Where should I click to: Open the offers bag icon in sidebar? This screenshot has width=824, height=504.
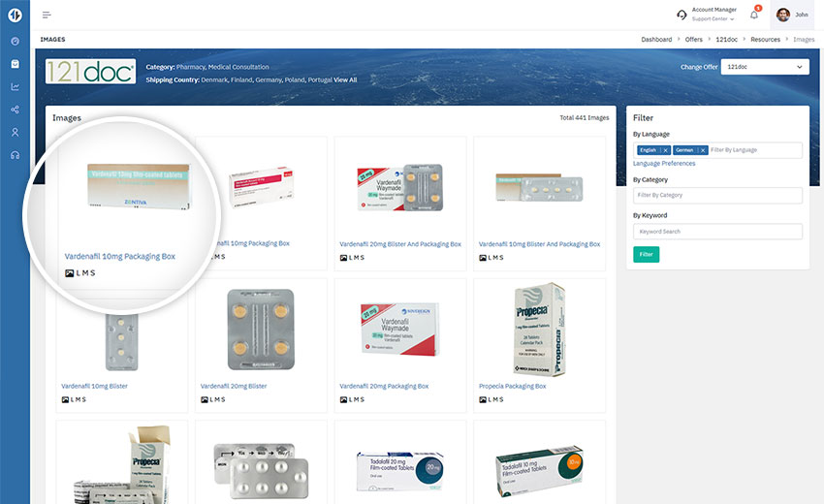[x=15, y=64]
